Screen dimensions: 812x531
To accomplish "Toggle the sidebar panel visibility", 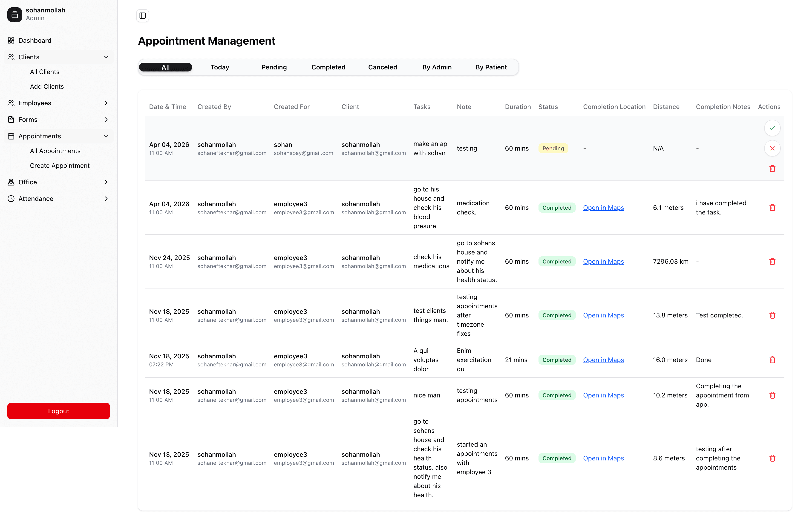I will click(x=142, y=15).
